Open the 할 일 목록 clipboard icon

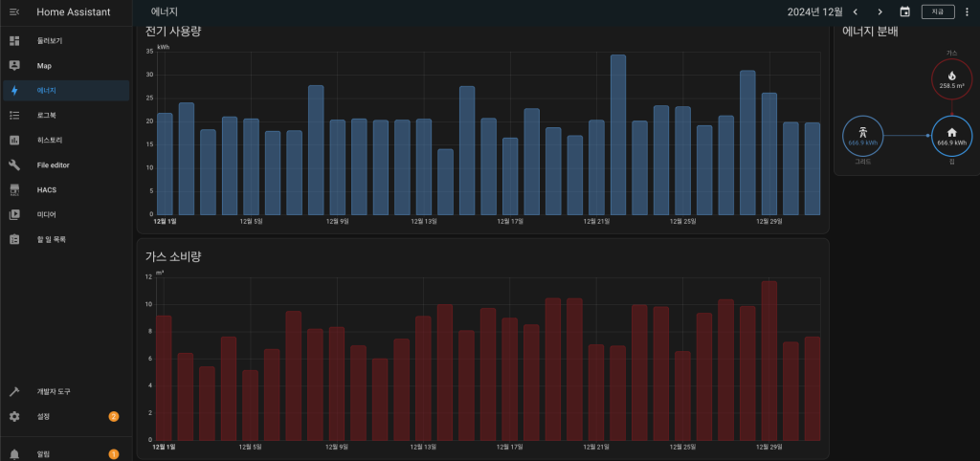point(14,239)
